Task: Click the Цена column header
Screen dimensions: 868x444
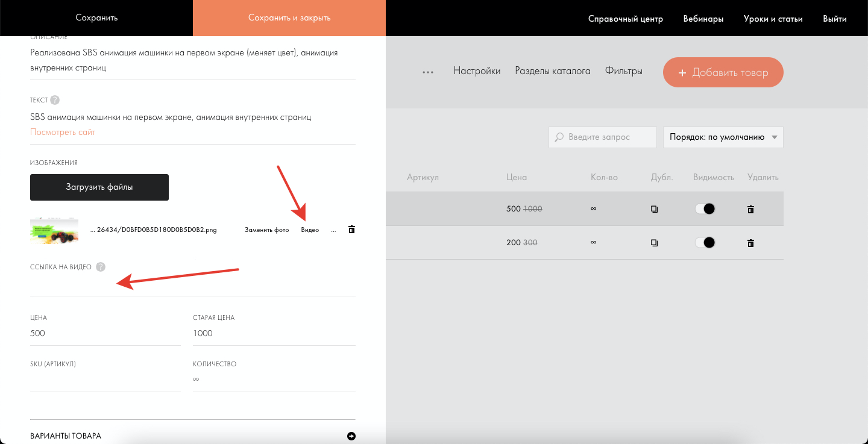Action: (517, 177)
